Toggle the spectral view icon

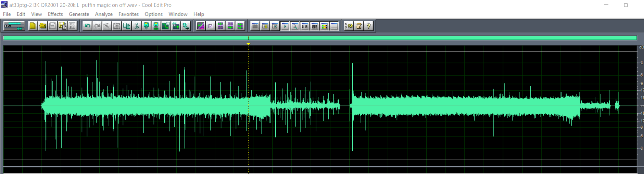pos(201,26)
